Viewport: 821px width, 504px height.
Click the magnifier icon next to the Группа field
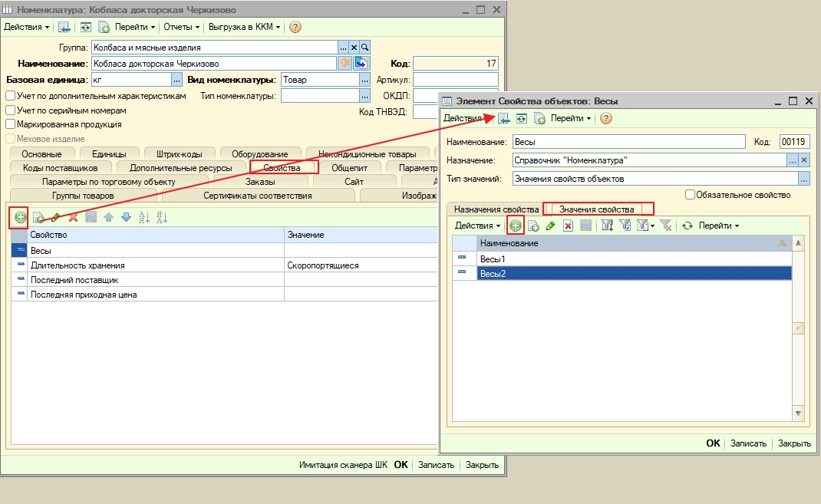click(365, 48)
